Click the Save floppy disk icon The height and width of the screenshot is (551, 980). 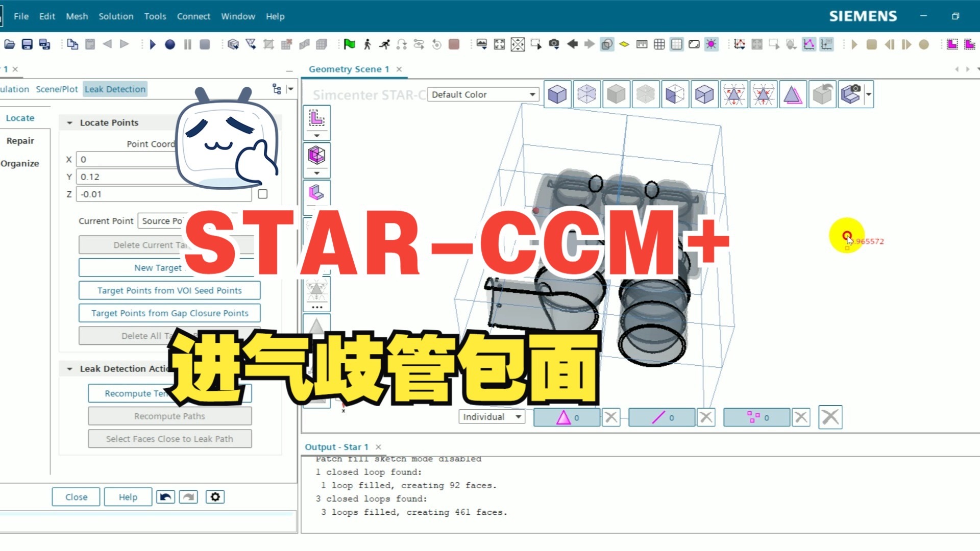[x=27, y=44]
